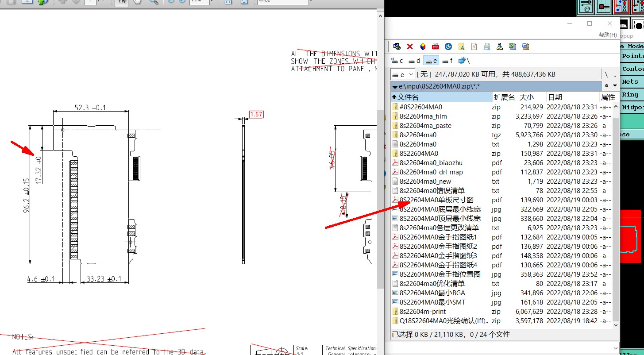Open network neighborhood drive button

[464, 61]
